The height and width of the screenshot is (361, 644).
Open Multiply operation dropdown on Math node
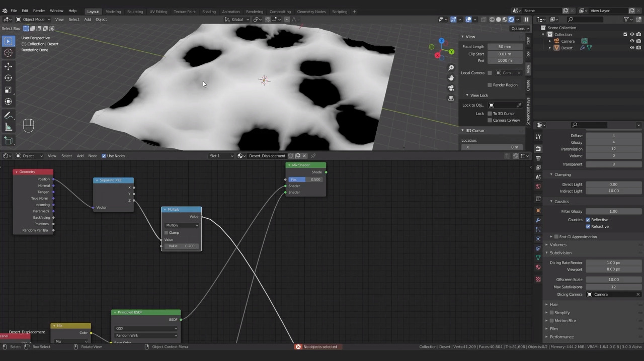click(182, 225)
